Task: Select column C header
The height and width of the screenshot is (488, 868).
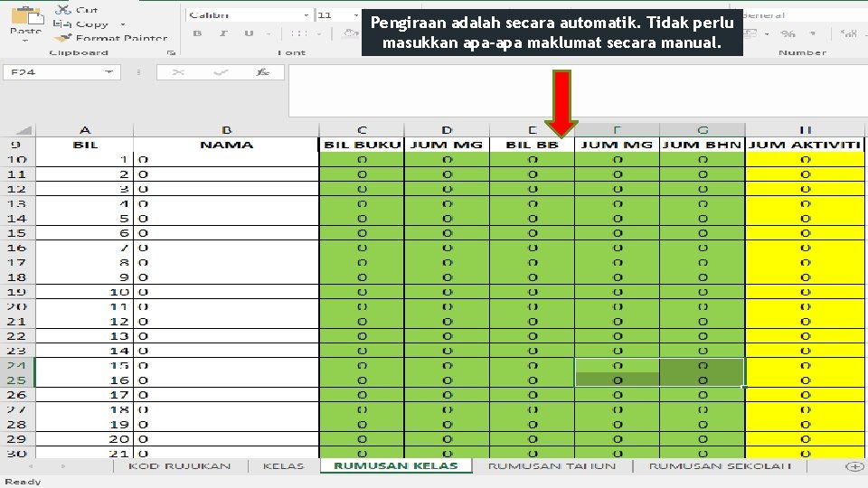Action: (x=362, y=130)
